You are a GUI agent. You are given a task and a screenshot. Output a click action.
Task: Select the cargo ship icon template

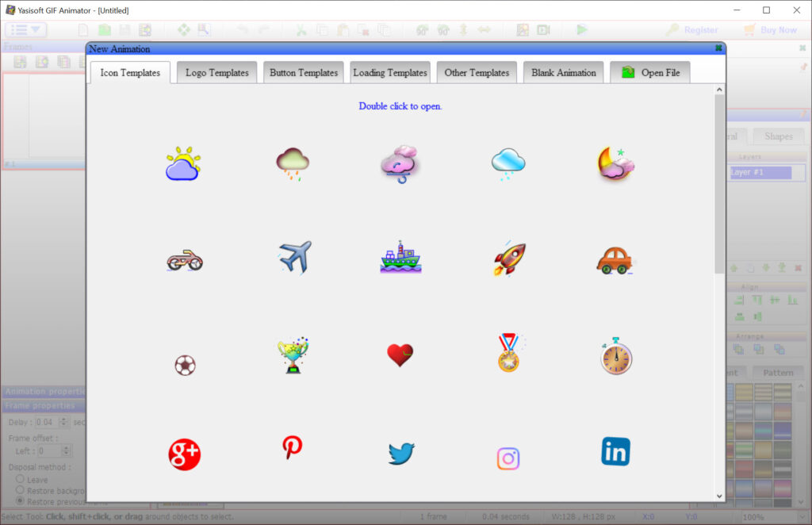[400, 257]
